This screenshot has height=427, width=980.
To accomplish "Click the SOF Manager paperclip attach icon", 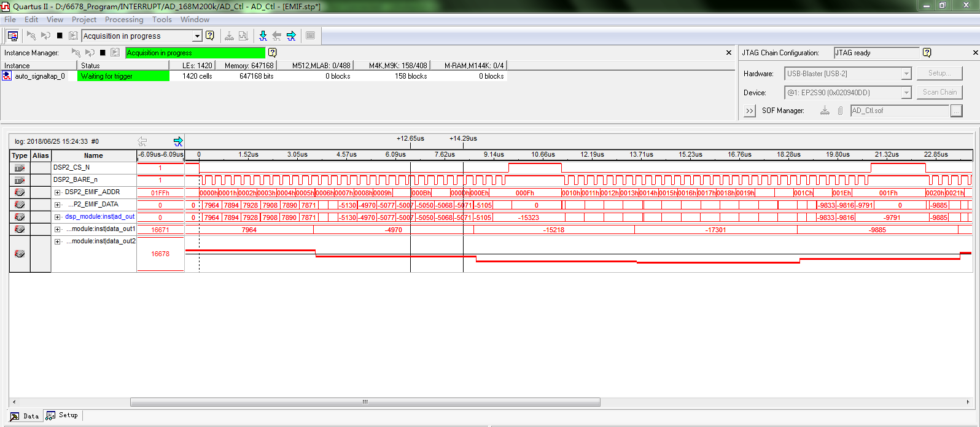I will [x=840, y=111].
